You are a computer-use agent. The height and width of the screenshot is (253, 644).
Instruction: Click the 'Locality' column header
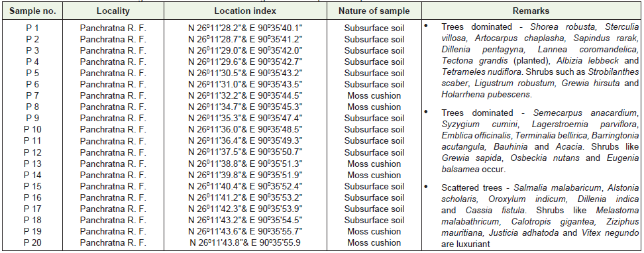coord(113,11)
